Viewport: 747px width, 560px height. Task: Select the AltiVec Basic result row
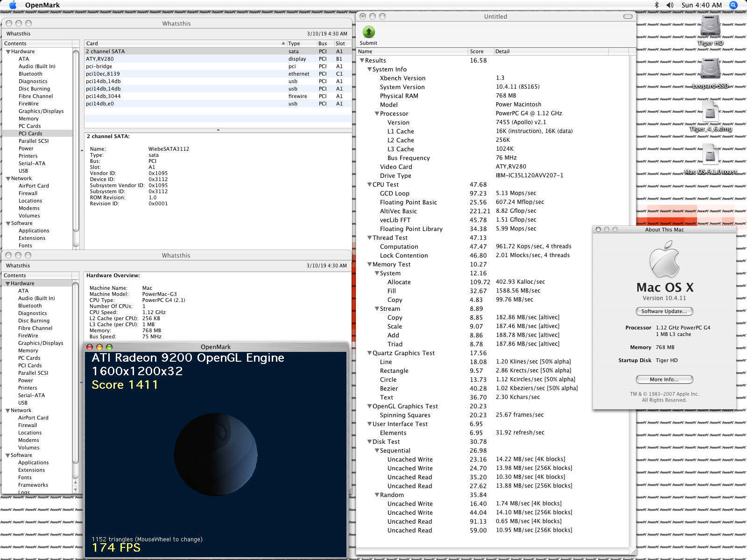point(492,211)
